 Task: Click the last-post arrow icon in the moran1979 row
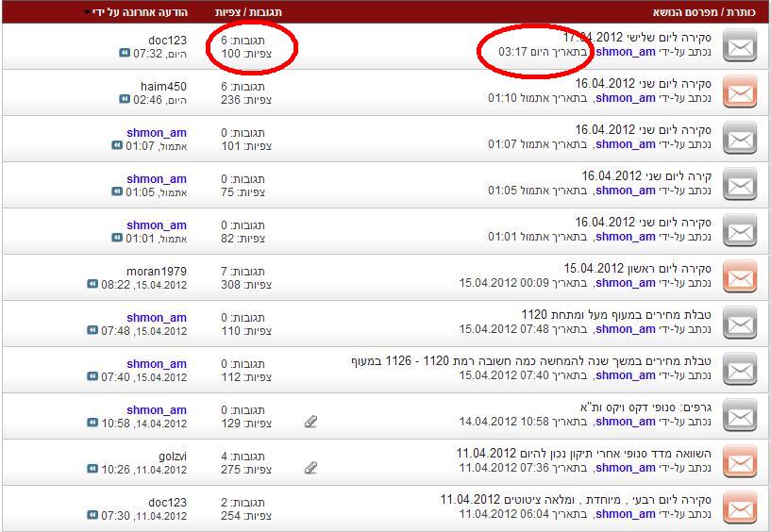click(92, 284)
